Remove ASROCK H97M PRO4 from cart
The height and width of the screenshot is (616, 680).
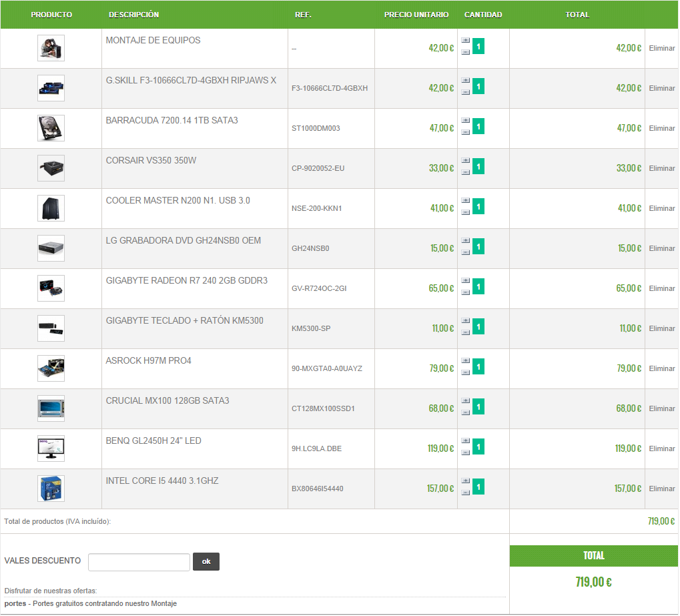662,368
